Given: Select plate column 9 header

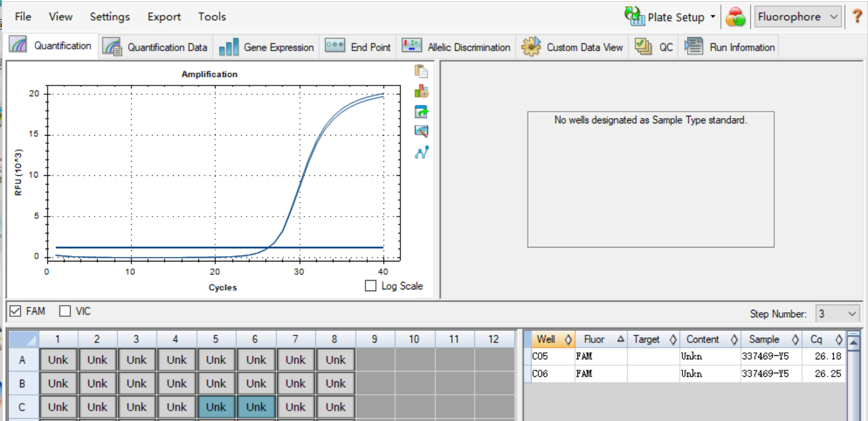Looking at the screenshot, I should pyautogui.click(x=375, y=339).
